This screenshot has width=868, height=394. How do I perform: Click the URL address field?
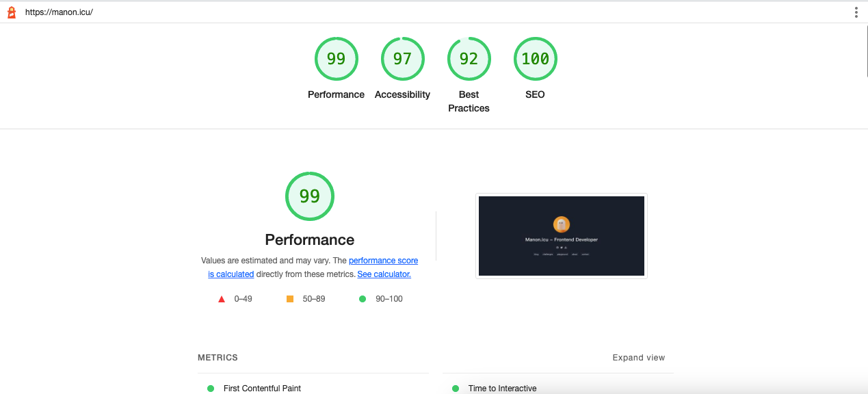[x=137, y=12]
